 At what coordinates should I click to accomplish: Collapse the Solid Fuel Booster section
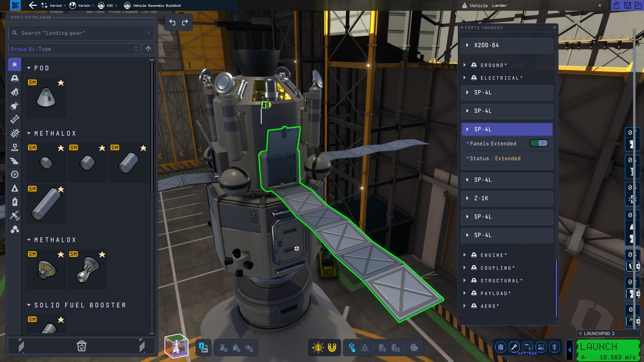point(29,305)
